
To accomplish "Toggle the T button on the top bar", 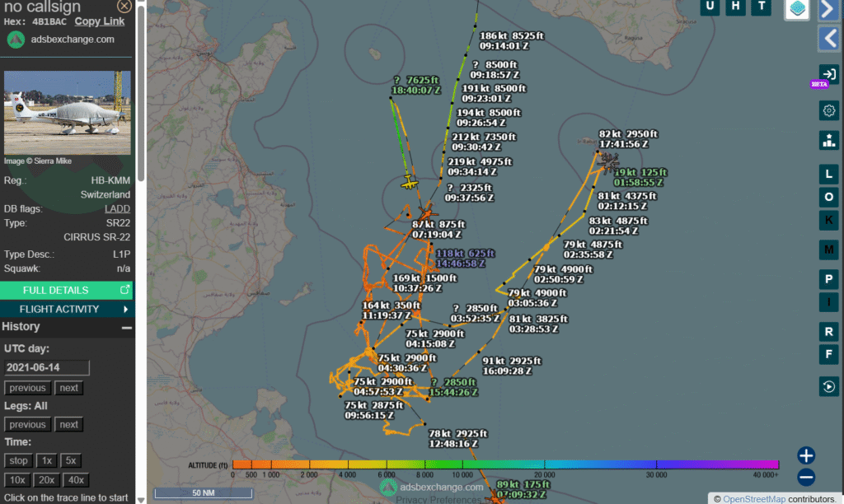I will pyautogui.click(x=762, y=7).
